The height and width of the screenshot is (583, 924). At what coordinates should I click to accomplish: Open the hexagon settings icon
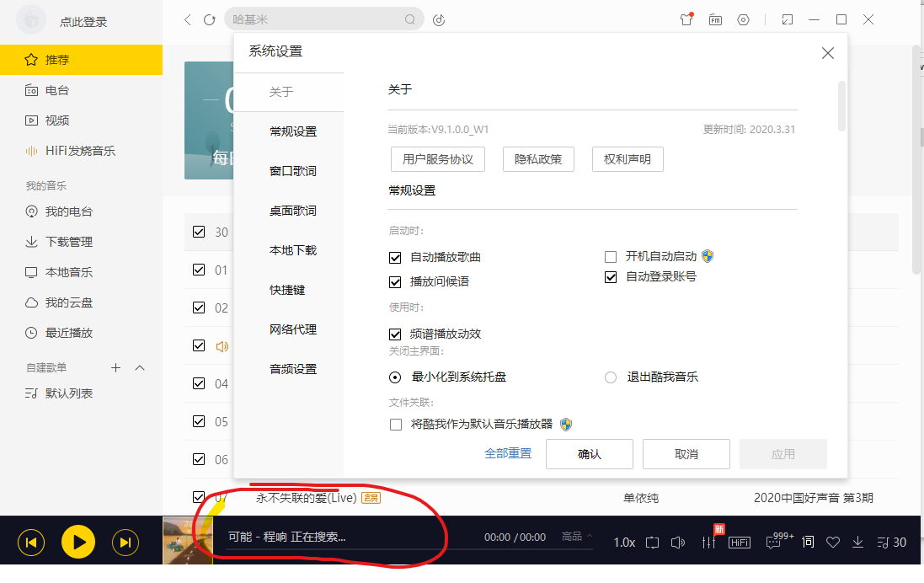743,20
